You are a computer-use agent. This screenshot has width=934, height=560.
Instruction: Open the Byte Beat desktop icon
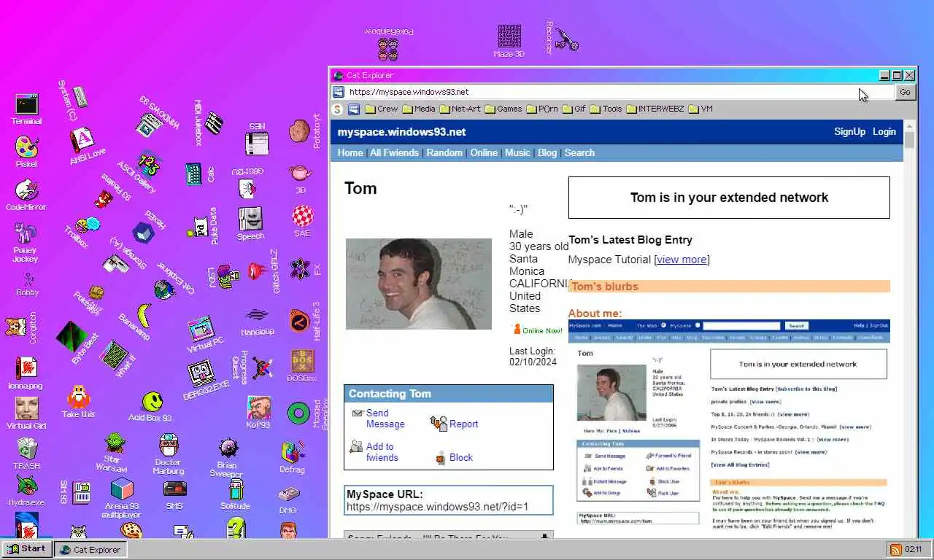[x=77, y=343]
